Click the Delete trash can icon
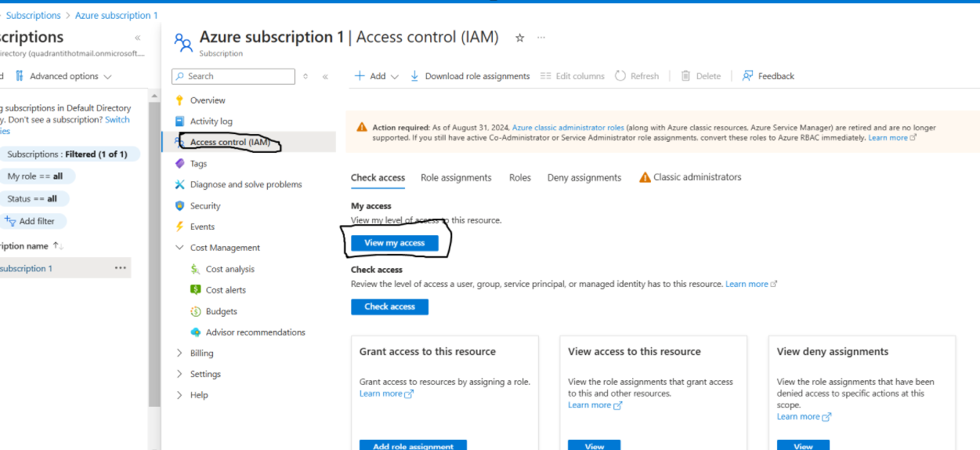This screenshot has width=980, height=450. pos(685,76)
